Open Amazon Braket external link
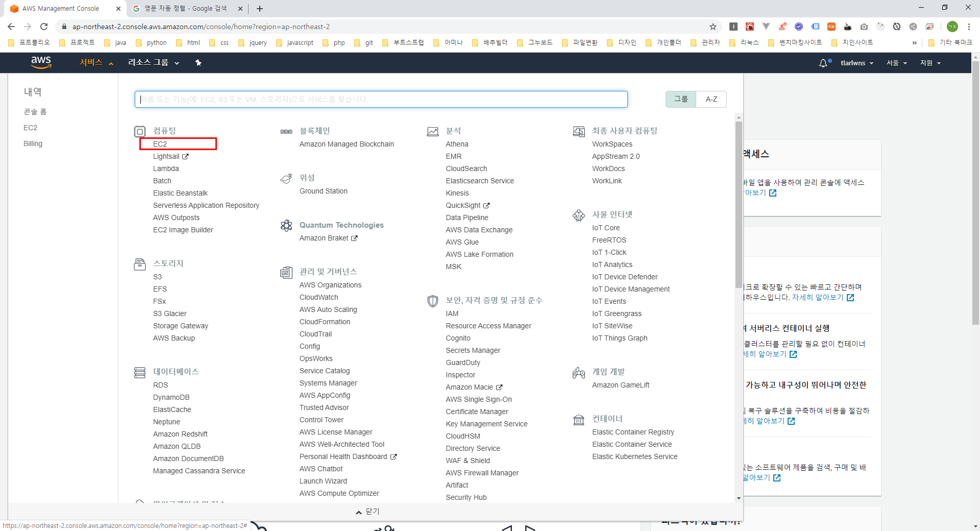 328,238
